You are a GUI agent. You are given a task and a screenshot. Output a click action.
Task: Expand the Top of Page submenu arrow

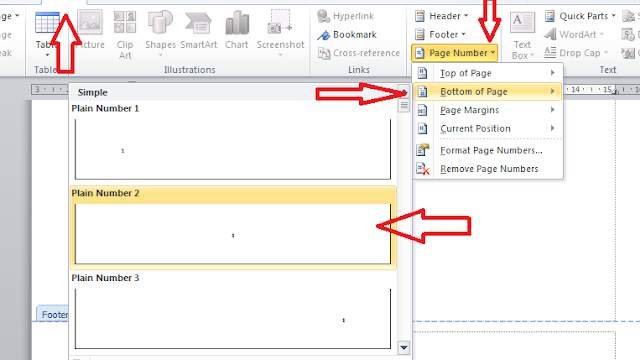pos(553,73)
